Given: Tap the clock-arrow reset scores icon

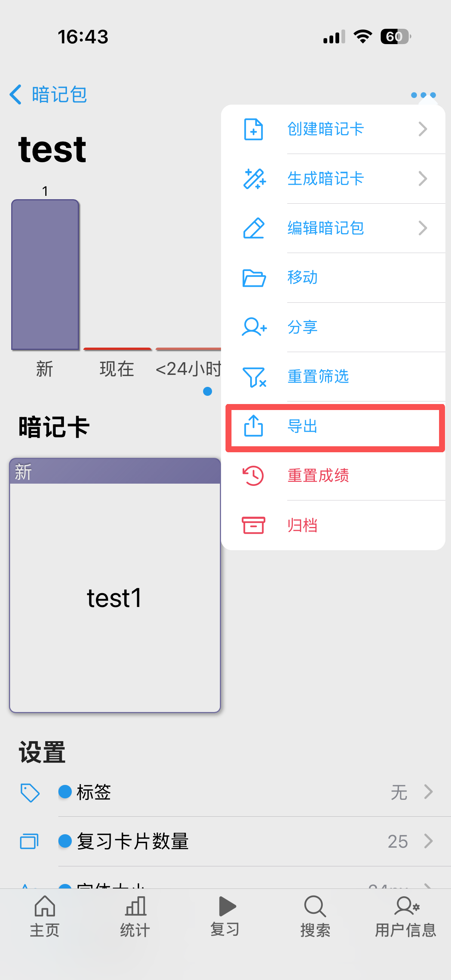Looking at the screenshot, I should click(x=254, y=475).
